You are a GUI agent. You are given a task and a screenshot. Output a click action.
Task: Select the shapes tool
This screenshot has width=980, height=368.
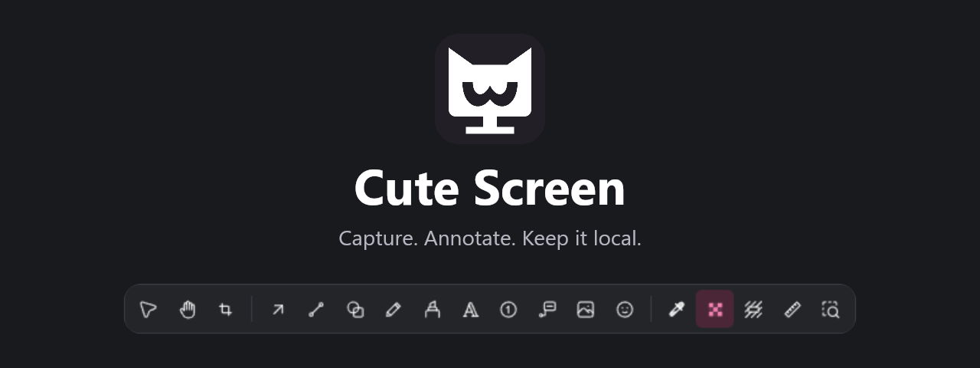coord(355,309)
